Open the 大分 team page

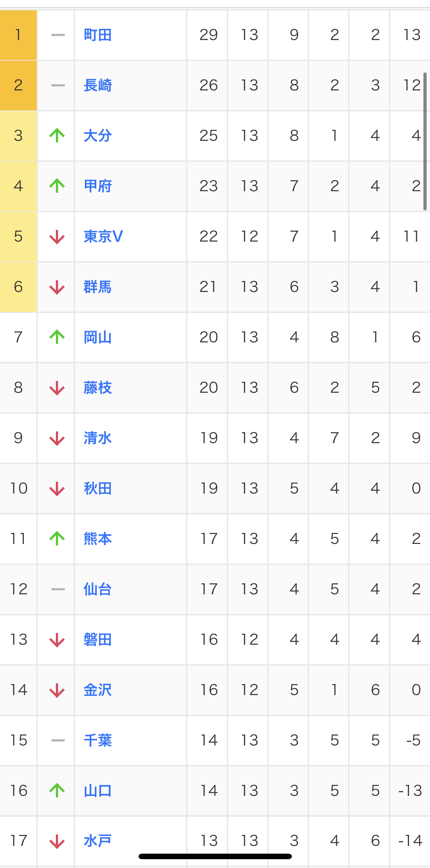pyautogui.click(x=98, y=136)
